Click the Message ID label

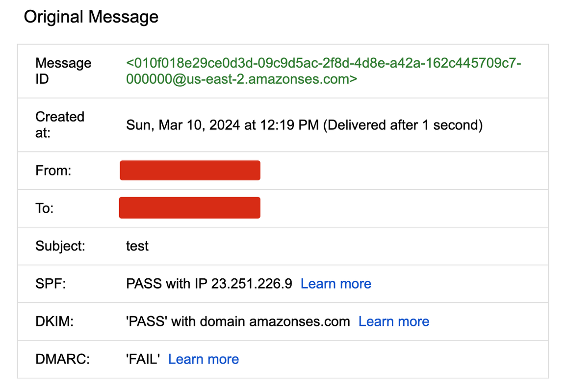coord(63,71)
